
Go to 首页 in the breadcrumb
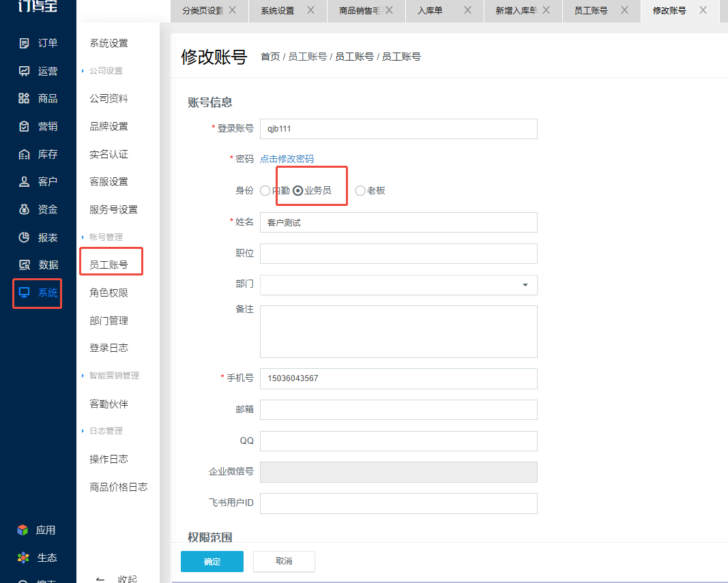point(270,57)
